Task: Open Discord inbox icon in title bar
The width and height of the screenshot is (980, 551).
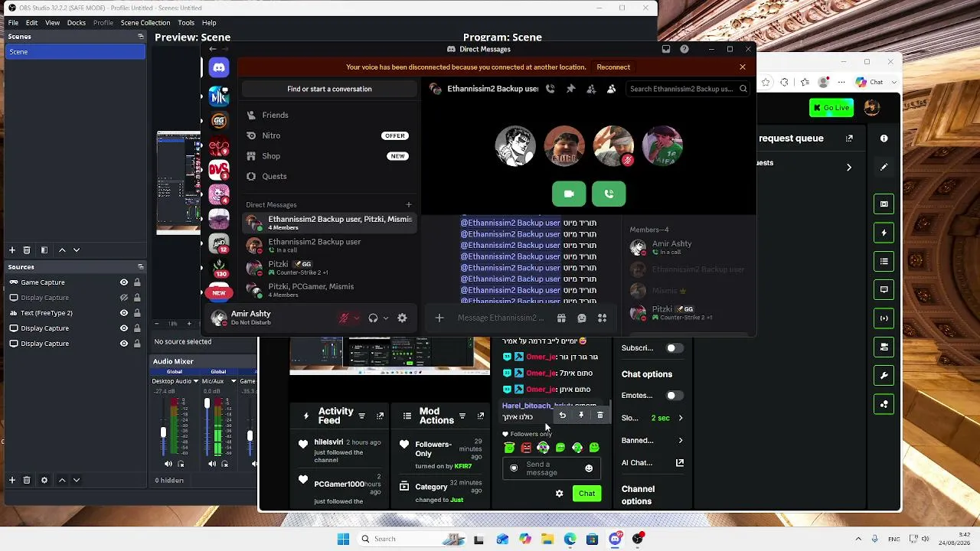Action: 666,49
